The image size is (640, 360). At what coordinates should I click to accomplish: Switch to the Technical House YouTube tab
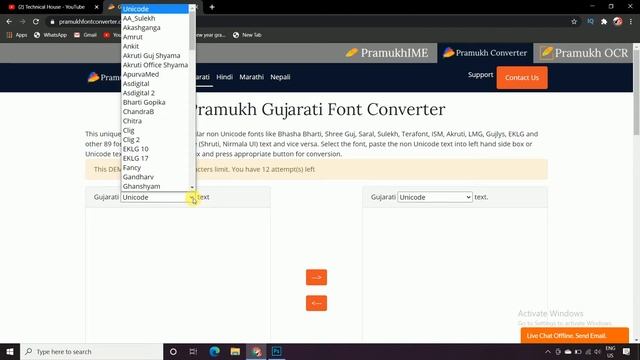pyautogui.click(x=51, y=7)
